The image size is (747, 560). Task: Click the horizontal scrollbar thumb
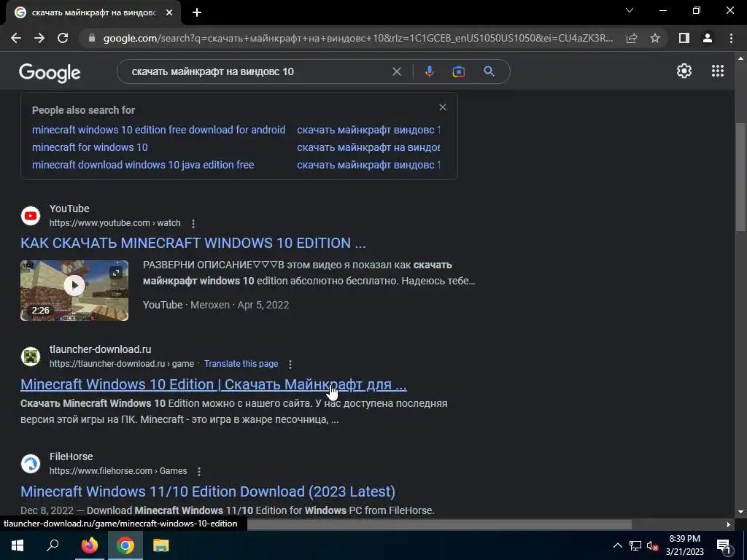pos(439,524)
